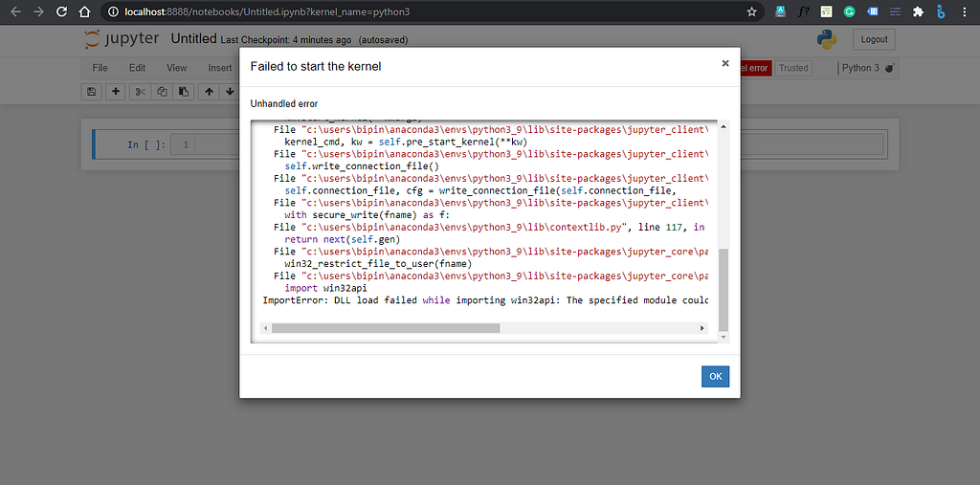Open the Chrome extensions puzzle icon
This screenshot has height=485, width=980.
pos(919,12)
